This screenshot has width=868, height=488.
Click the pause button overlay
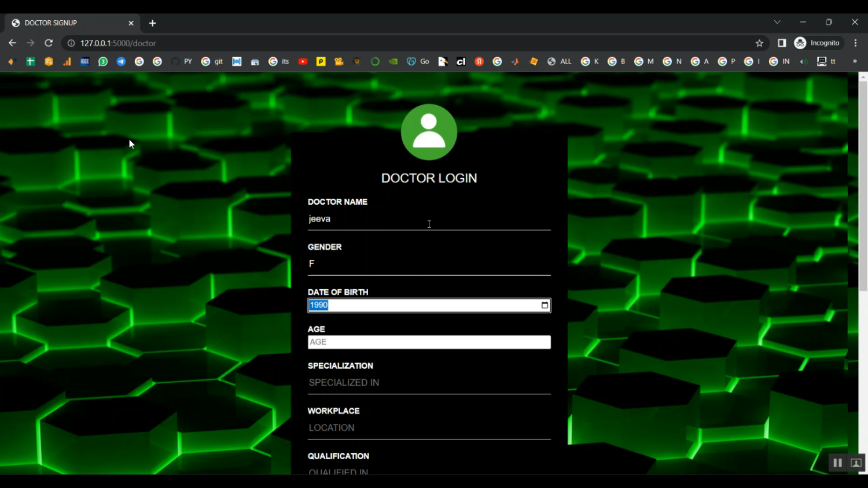[837, 463]
